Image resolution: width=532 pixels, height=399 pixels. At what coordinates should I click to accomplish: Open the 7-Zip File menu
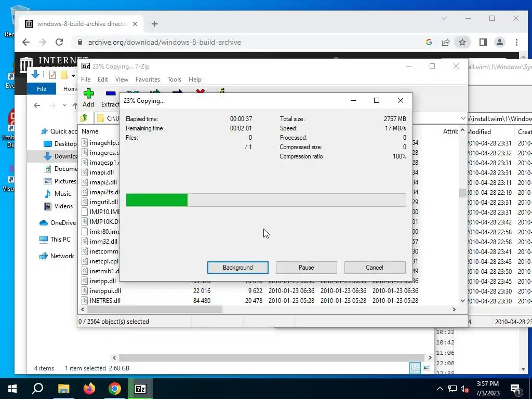86,79
